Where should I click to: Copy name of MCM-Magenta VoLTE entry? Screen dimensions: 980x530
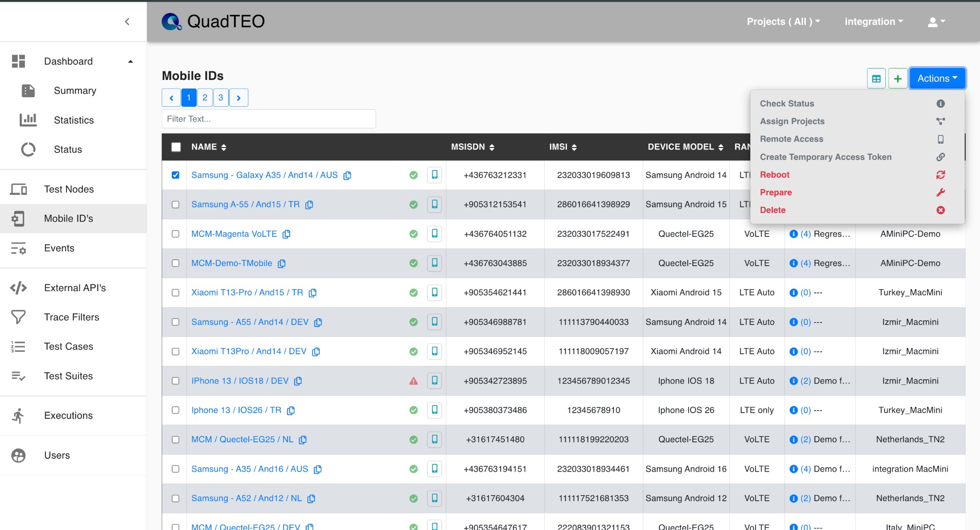click(x=287, y=234)
